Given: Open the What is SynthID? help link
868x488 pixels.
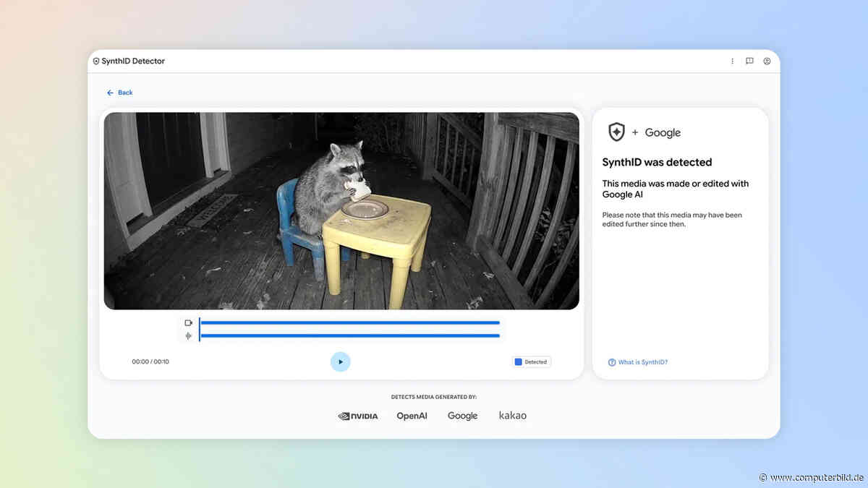Looking at the screenshot, I should (x=643, y=362).
